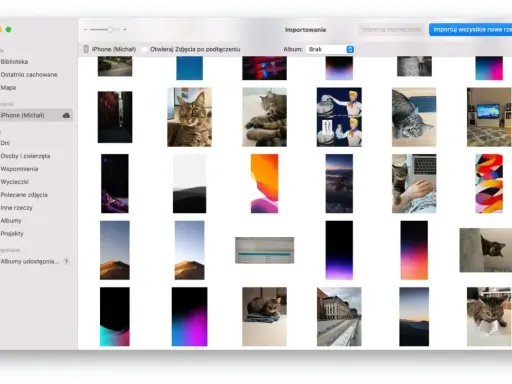Select the cat face close-up photo
The width and height of the screenshot is (512, 384).
pos(189,117)
